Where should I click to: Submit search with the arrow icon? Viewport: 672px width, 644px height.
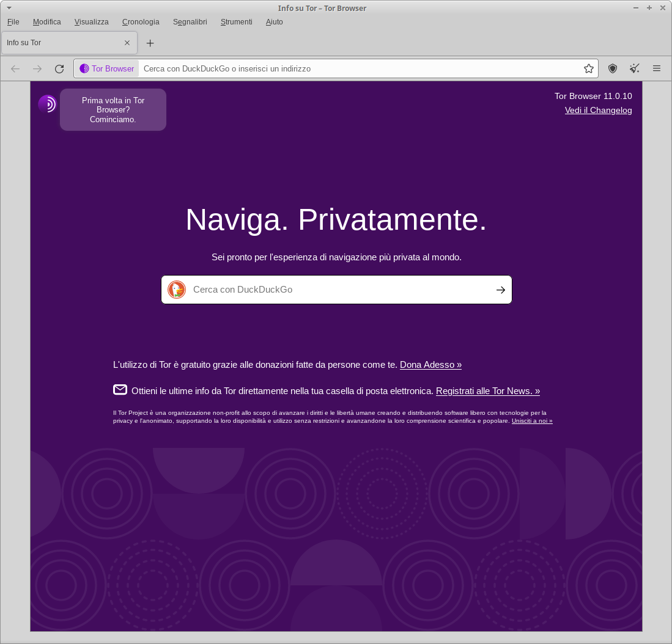click(x=500, y=290)
